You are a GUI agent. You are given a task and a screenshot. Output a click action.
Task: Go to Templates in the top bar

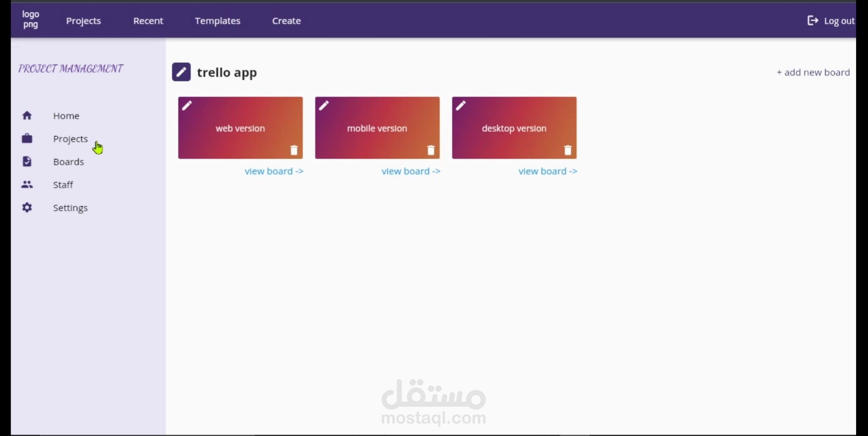218,21
